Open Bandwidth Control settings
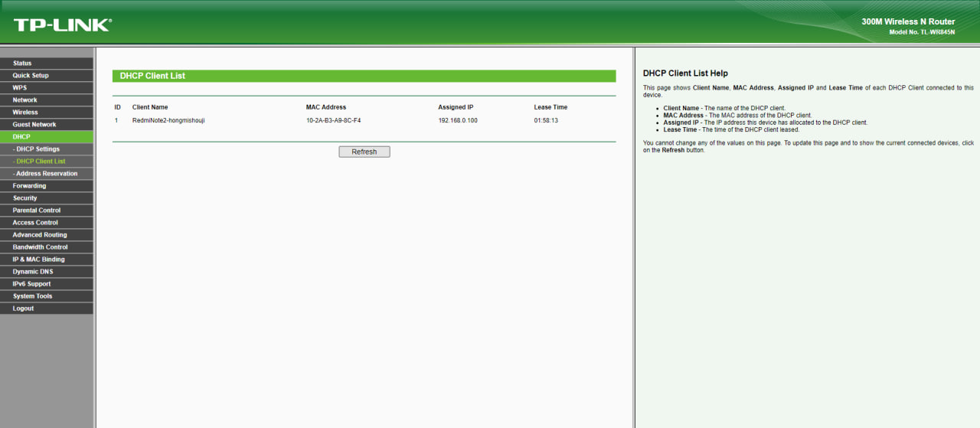980x428 pixels. coord(40,247)
